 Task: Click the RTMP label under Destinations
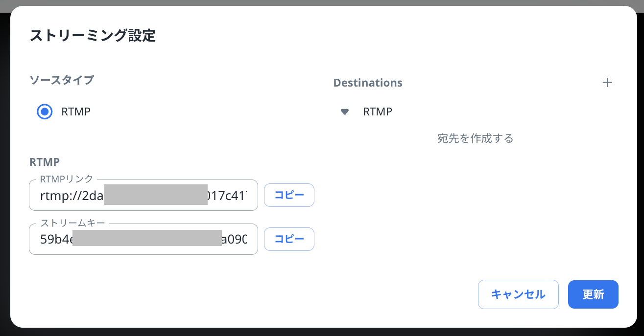378,112
